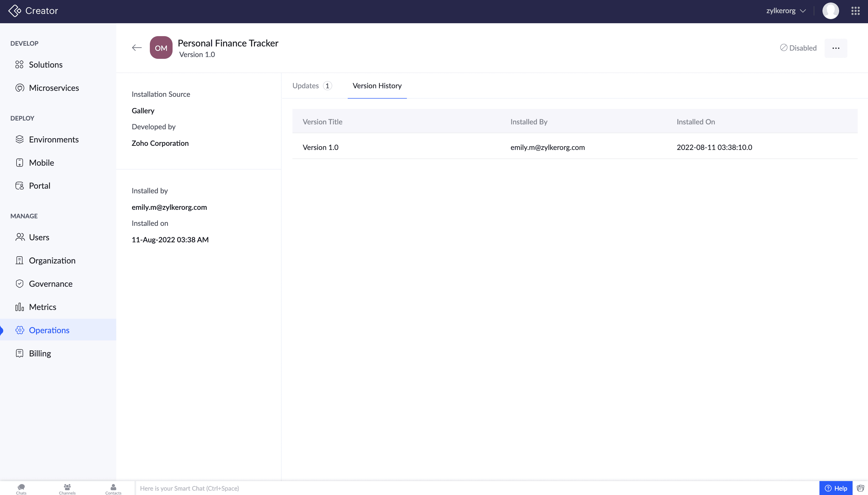Open the apps grid launcher icon
This screenshot has width=868, height=495.
(855, 11)
